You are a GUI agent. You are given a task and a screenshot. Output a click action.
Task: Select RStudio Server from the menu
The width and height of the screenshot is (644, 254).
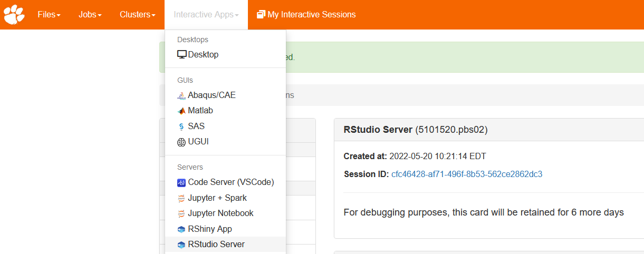[226, 245]
